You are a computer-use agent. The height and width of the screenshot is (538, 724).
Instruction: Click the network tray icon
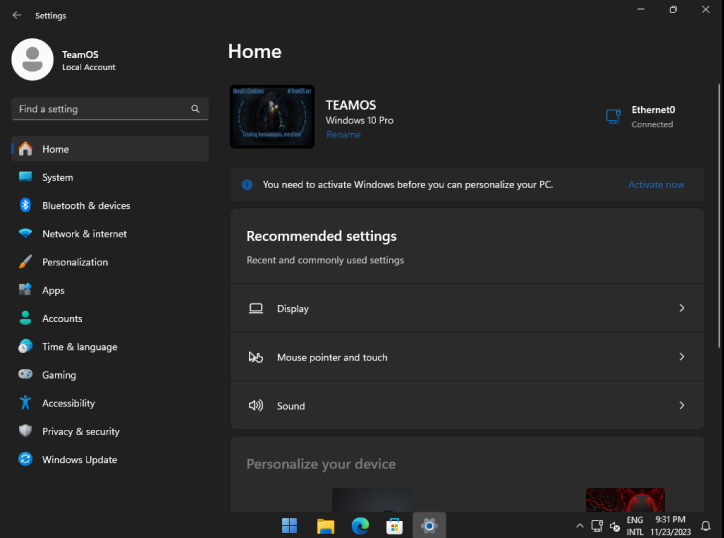pos(597,526)
